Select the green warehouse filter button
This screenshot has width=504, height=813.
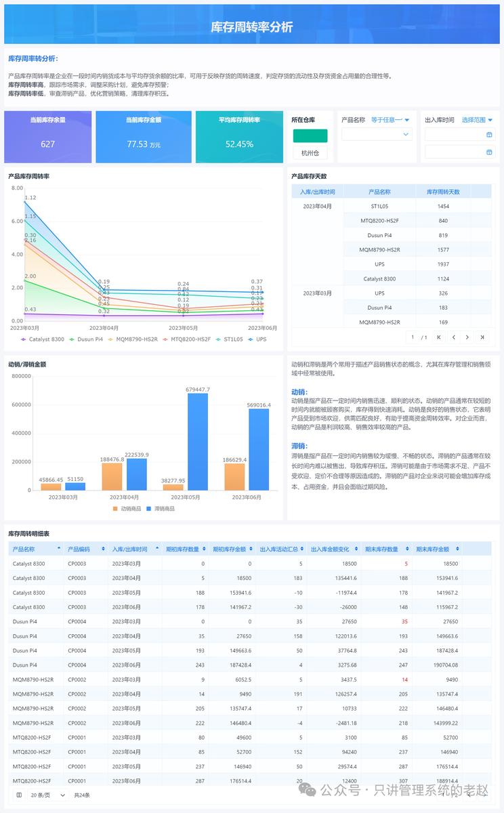point(310,135)
